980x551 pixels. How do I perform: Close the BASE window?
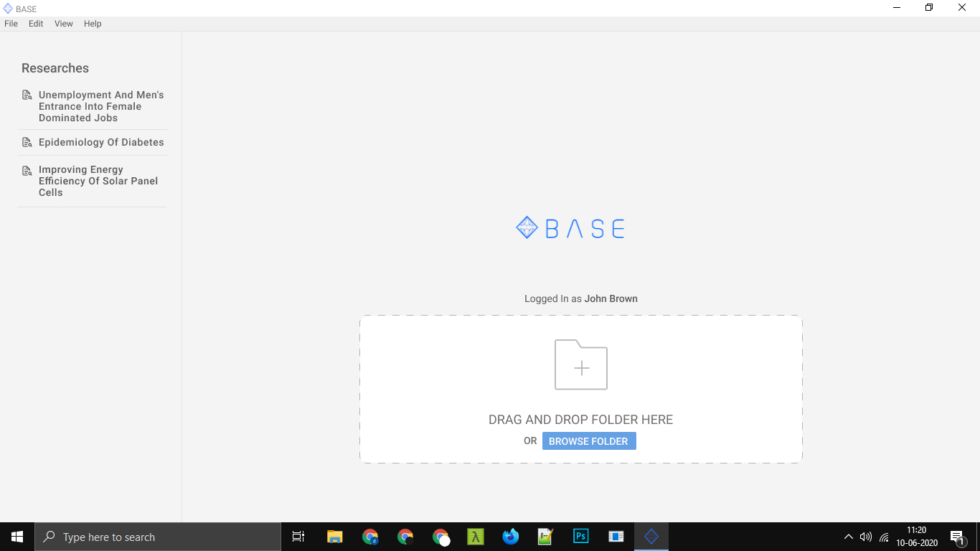tap(963, 8)
